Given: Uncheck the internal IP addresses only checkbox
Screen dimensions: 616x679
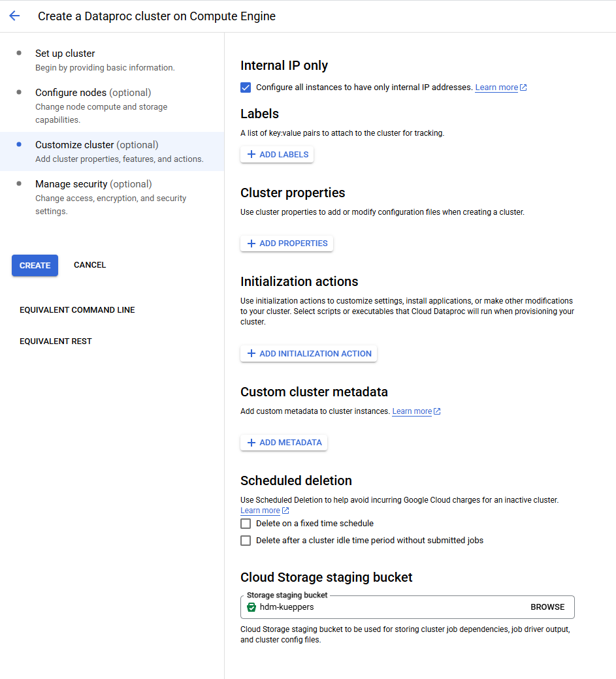Looking at the screenshot, I should pyautogui.click(x=246, y=87).
